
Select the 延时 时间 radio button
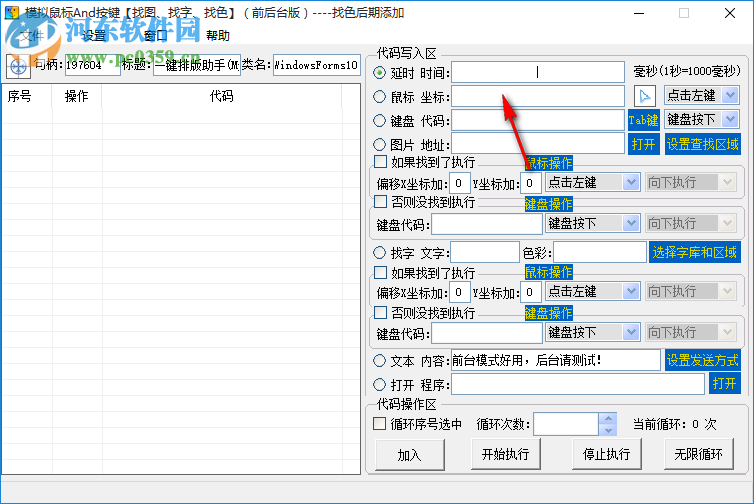click(379, 73)
